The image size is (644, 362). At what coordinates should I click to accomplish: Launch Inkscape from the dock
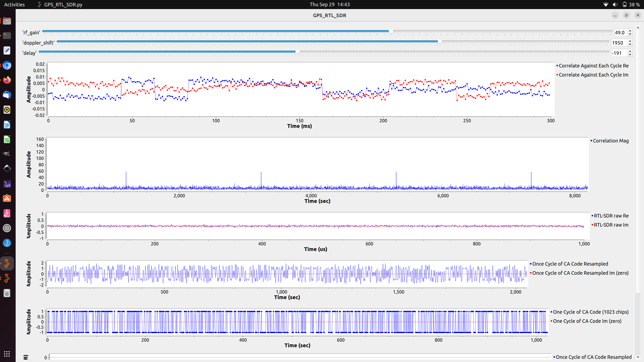click(7, 169)
